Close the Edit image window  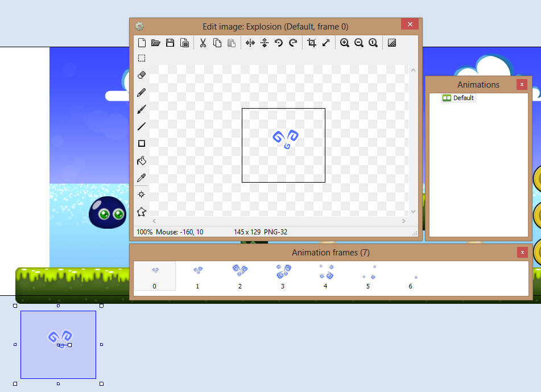[410, 24]
